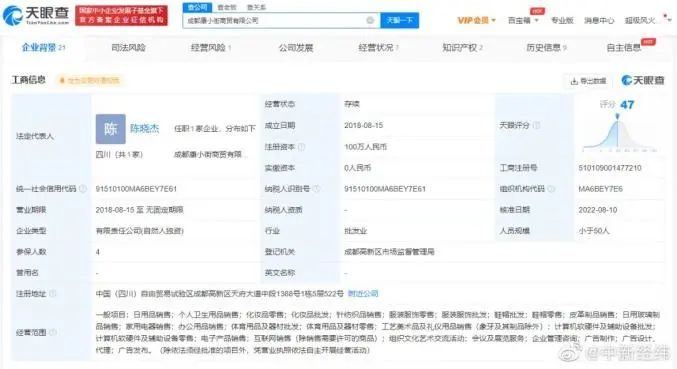This screenshot has height=369, width=677.
Task: Switch to the 经营风险 tab
Action: pos(211,47)
